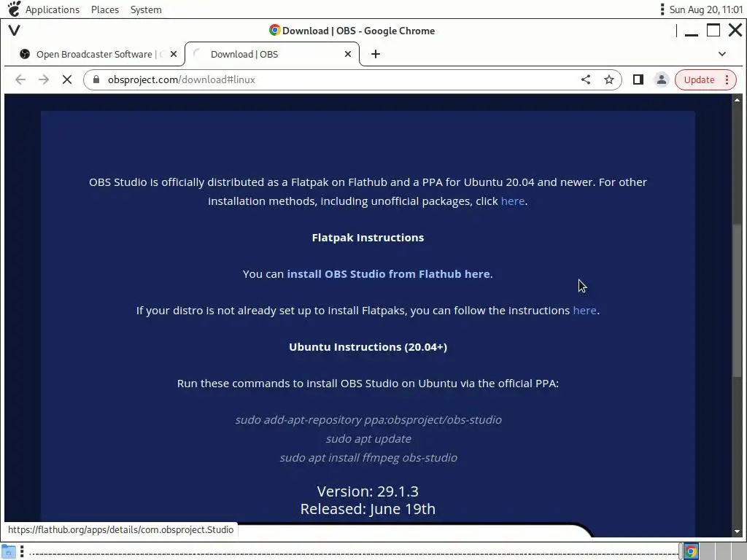Viewport: 747px width, 560px height.
Task: Open 'here' link for Flatpak setup instructions
Action: pos(584,311)
